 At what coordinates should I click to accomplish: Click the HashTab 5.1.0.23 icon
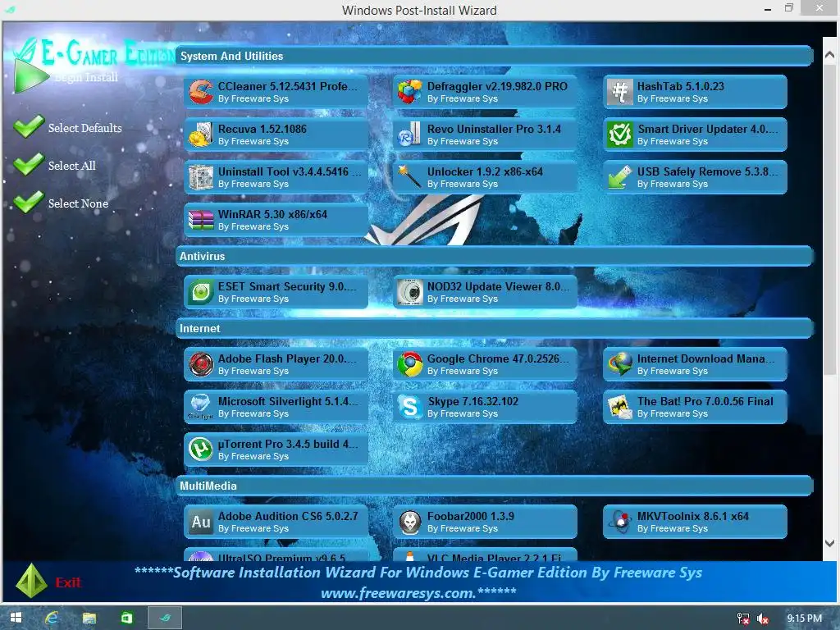pos(620,92)
